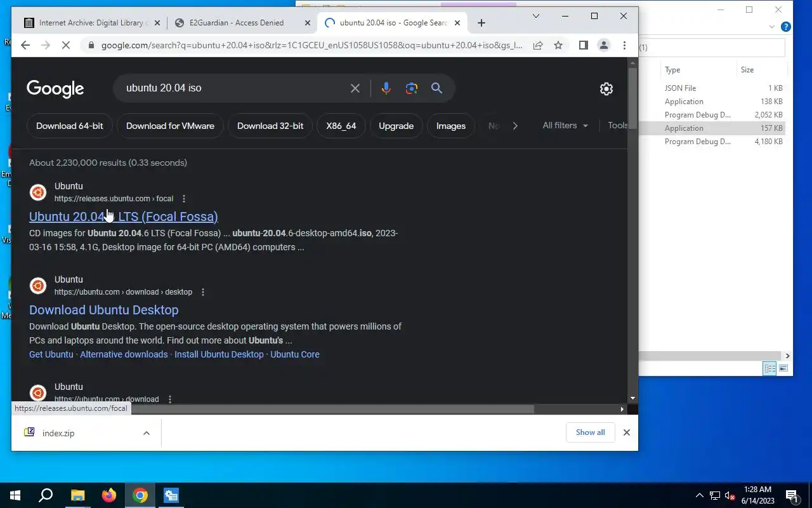Close the E2Guardian tab
Image resolution: width=812 pixels, height=508 pixels.
tap(308, 23)
